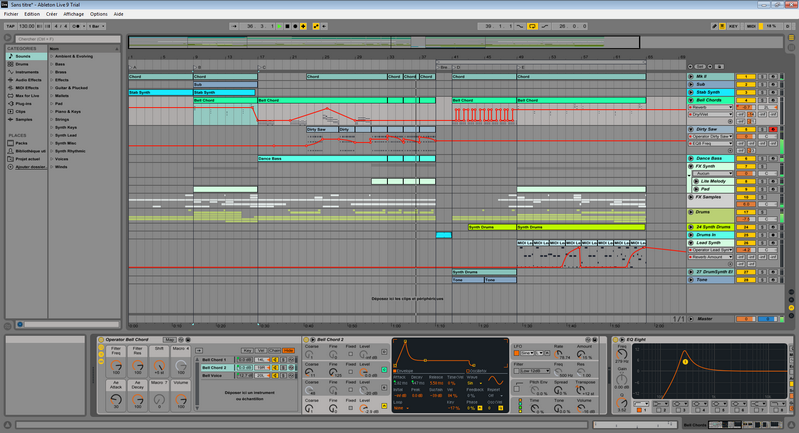This screenshot has height=433, width=799.
Task: Open the Low 12dB filter type dropdown
Action: pyautogui.click(x=535, y=371)
